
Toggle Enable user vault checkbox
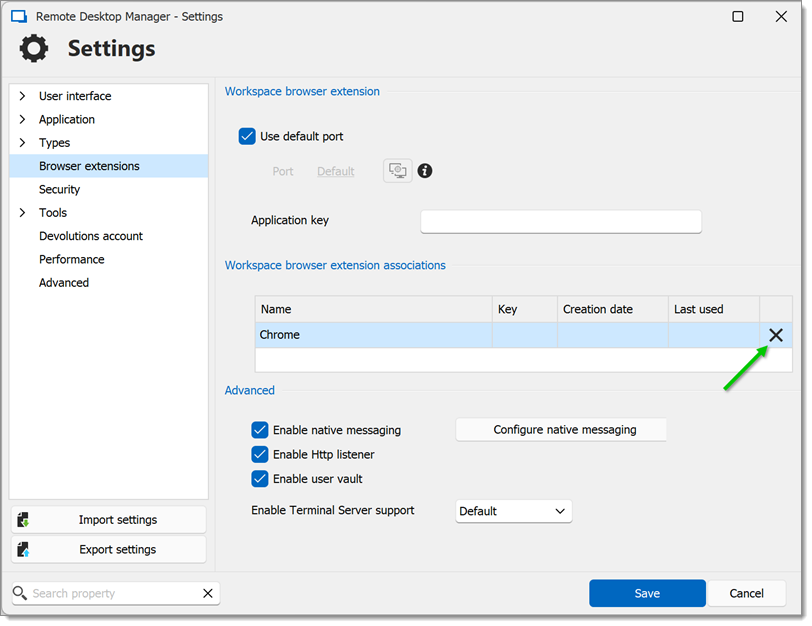pos(260,479)
